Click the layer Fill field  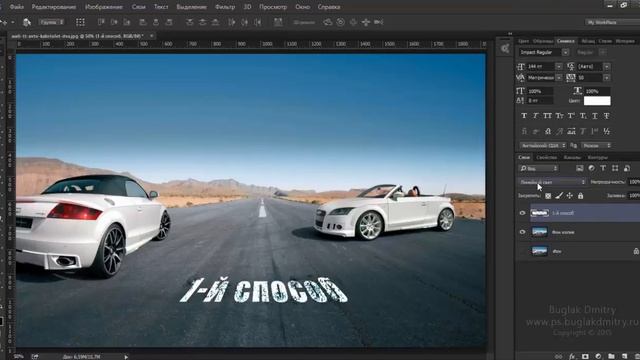[634, 196]
